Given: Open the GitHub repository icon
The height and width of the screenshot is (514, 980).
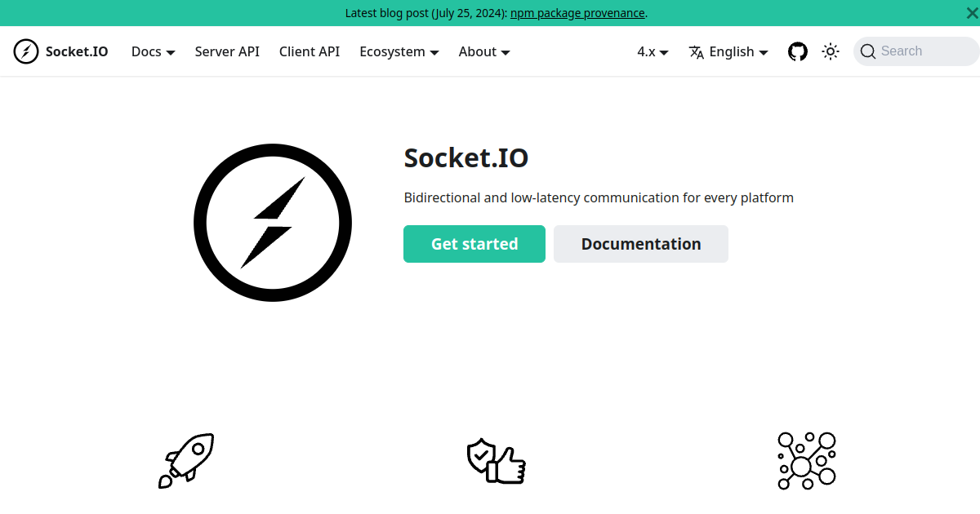Looking at the screenshot, I should [798, 51].
